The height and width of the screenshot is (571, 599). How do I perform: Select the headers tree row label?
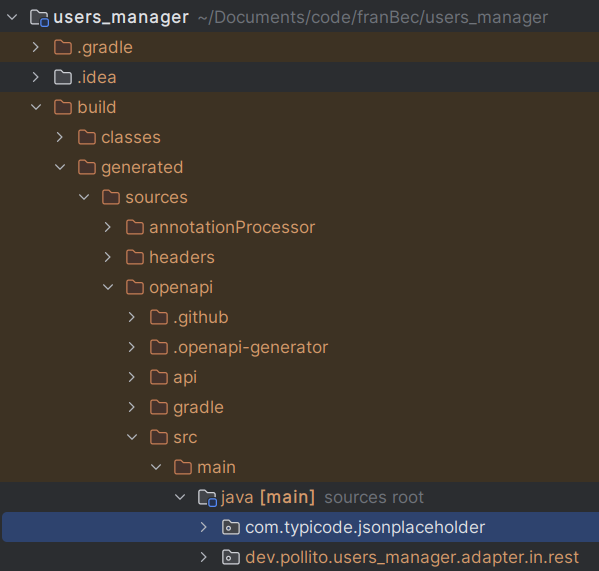pos(182,257)
